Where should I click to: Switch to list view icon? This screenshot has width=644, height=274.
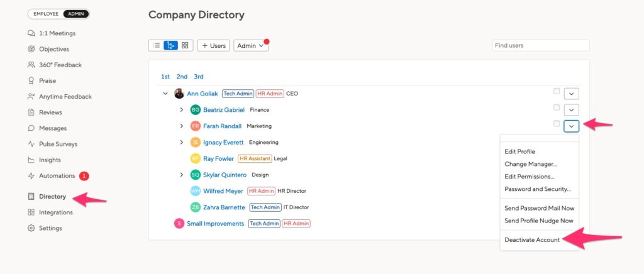157,45
